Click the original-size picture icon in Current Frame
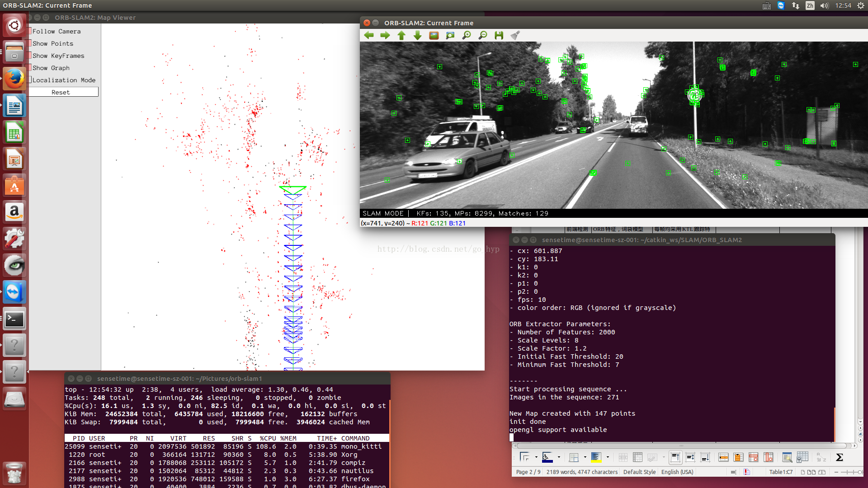The image size is (868, 488). (434, 35)
